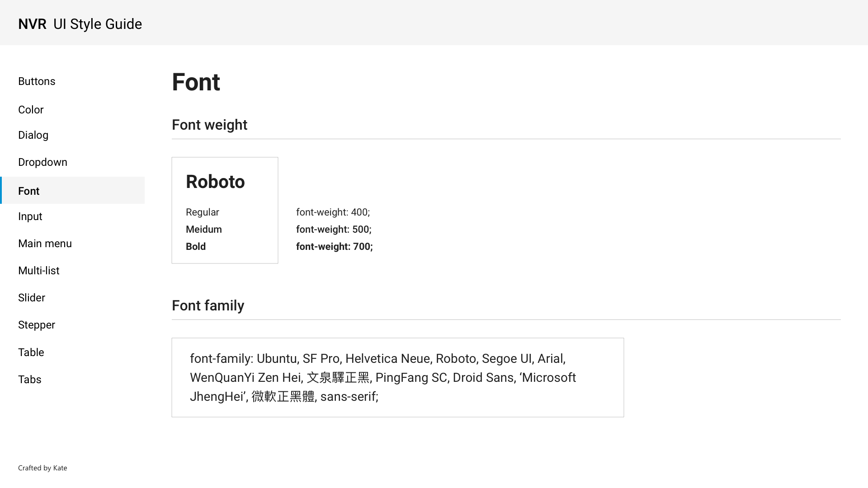
Task: Click the NVR logo text in header
Action: (x=32, y=24)
